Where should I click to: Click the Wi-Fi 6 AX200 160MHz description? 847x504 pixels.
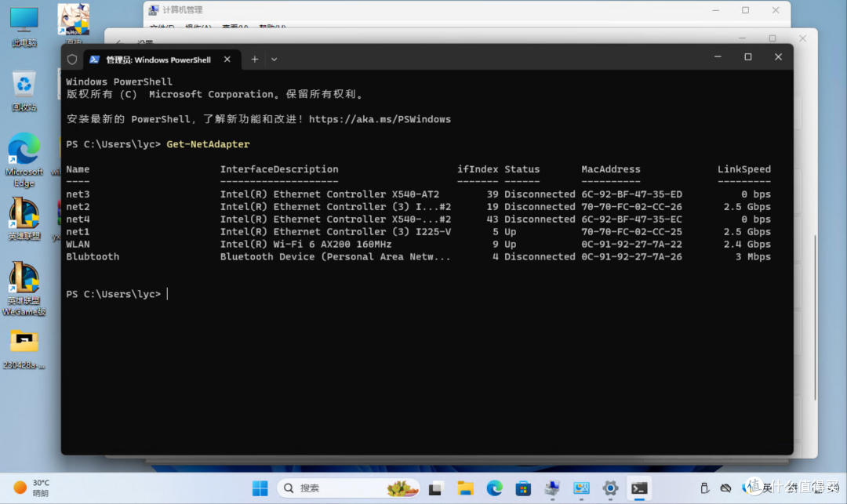pyautogui.click(x=306, y=244)
